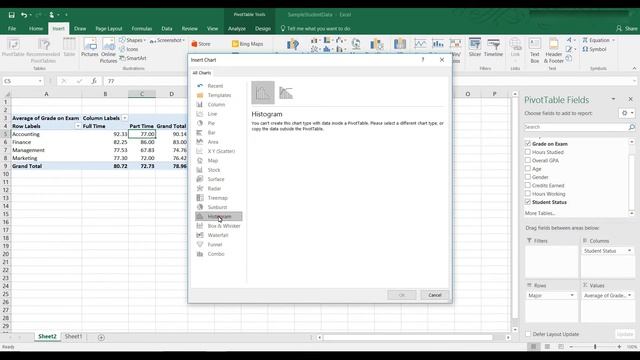Add a new sheet with plus icon
This screenshot has height=360, width=640.
(101, 337)
